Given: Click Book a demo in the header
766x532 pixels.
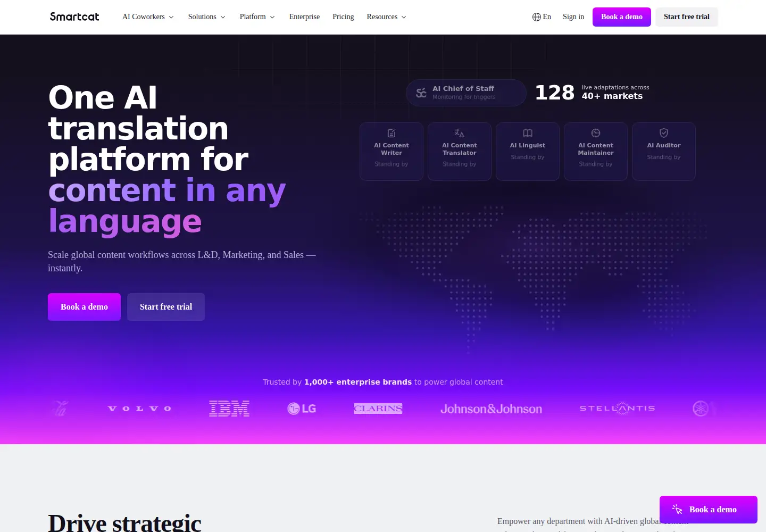Looking at the screenshot, I should [x=622, y=17].
